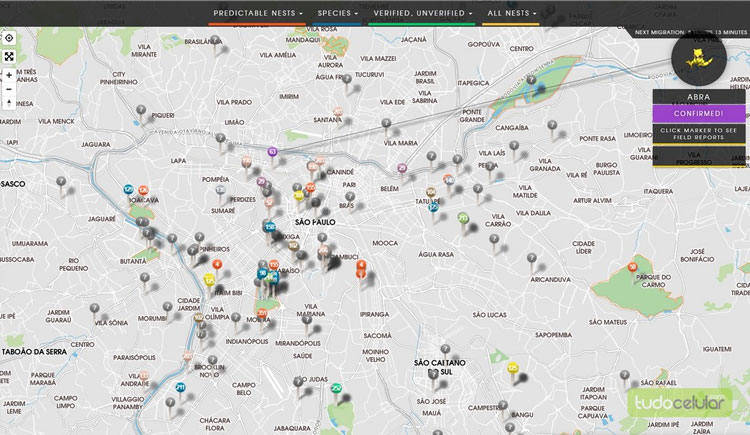Reset map bearing with the compass button
The height and width of the screenshot is (435, 750).
coord(9,102)
